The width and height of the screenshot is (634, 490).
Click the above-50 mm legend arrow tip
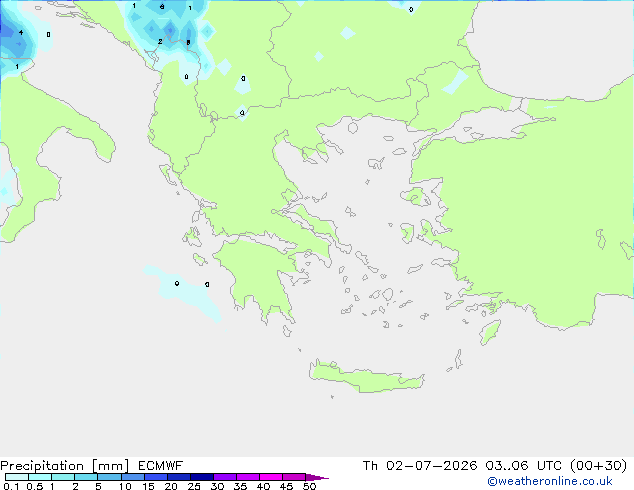click(317, 477)
